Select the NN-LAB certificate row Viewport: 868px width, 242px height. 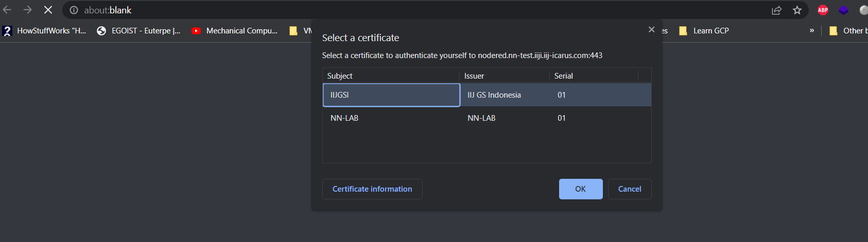[391, 118]
